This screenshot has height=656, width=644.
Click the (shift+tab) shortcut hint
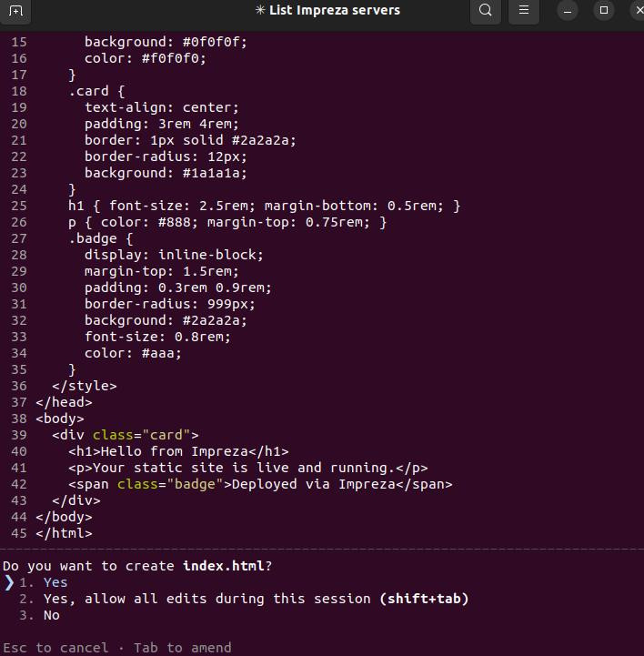pyautogui.click(x=424, y=599)
